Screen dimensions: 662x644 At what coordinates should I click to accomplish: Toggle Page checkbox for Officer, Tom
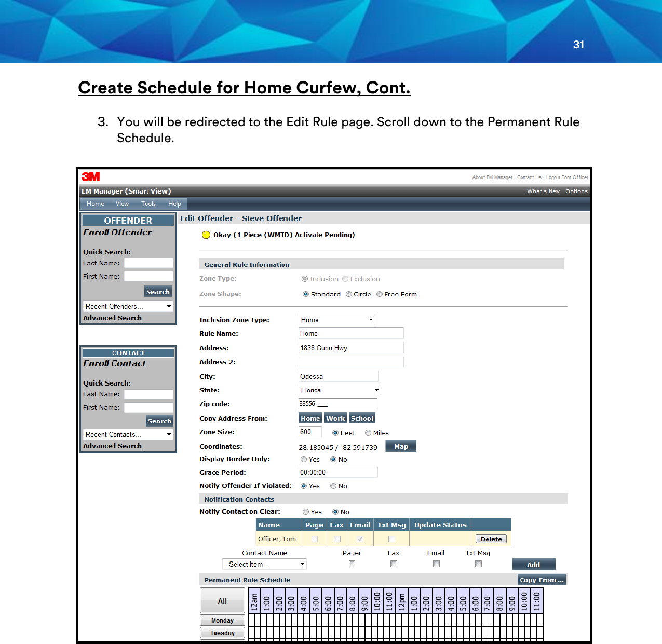coord(315,539)
